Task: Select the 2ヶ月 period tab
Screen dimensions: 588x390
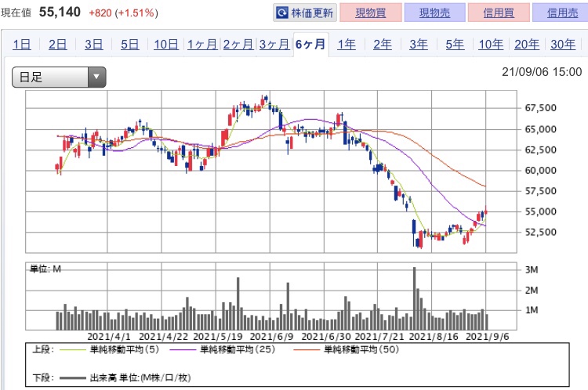Action: pyautogui.click(x=238, y=45)
